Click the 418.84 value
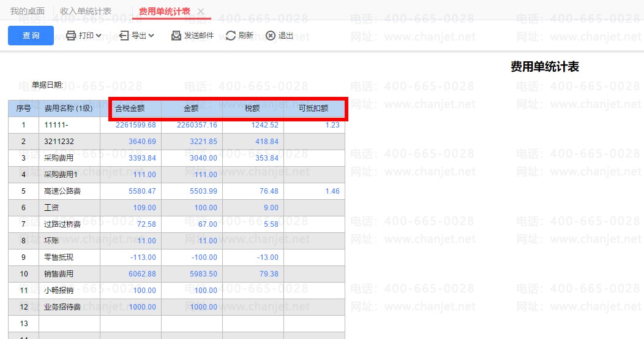This screenshot has height=339, width=644. (x=266, y=142)
